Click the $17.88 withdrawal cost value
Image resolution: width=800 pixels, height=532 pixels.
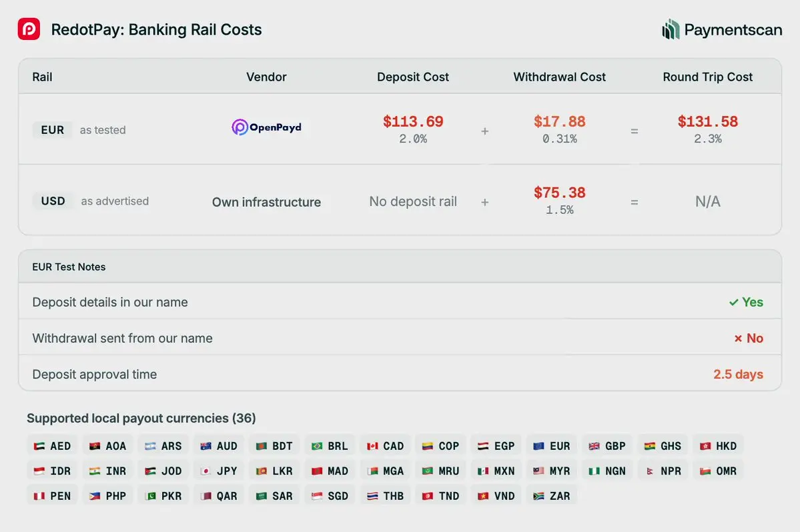(x=560, y=121)
